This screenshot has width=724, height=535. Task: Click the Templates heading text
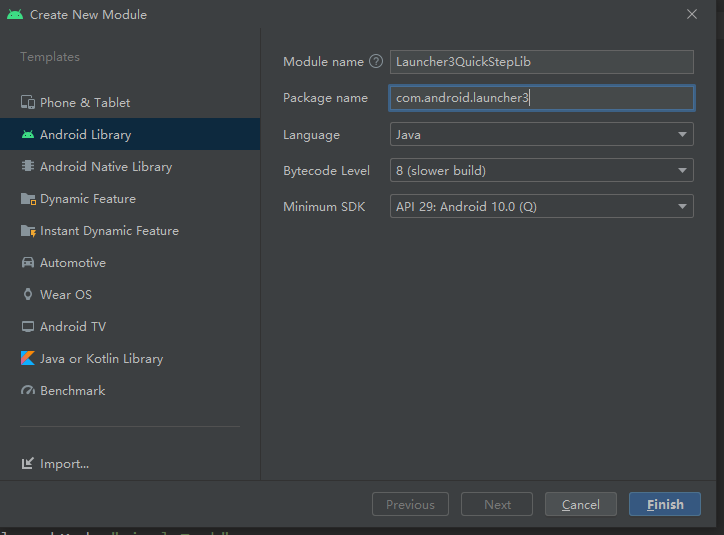tap(50, 57)
